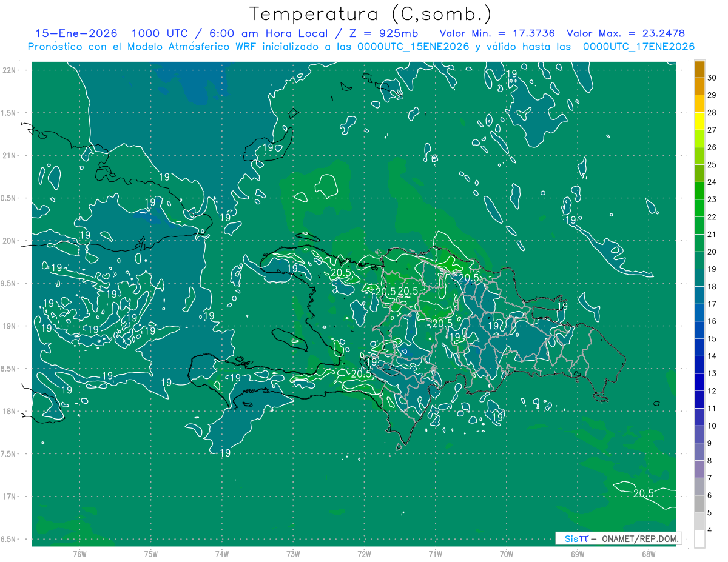Screen dimensions: 728x562
Task: Click the yellow swatch between 27 and 28
Action: [x=700, y=121]
